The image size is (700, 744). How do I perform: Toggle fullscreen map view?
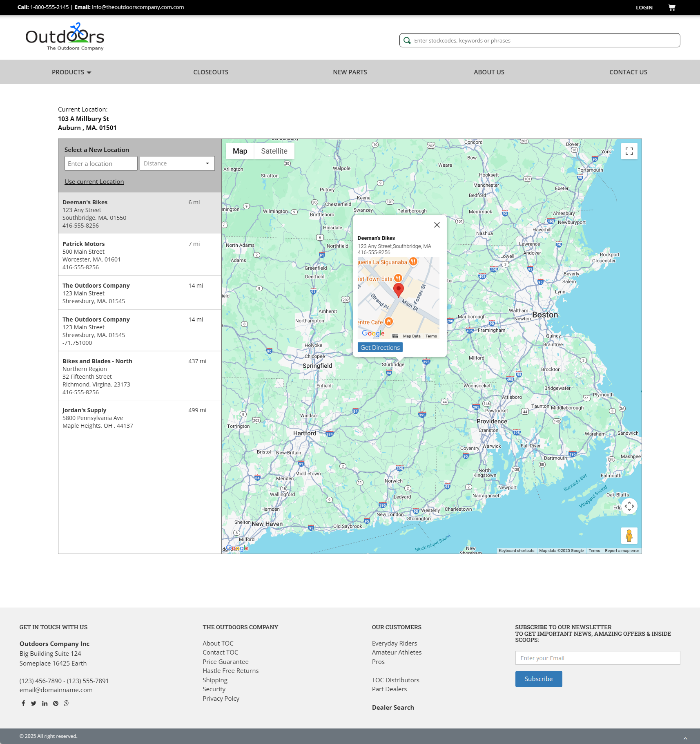tap(629, 151)
